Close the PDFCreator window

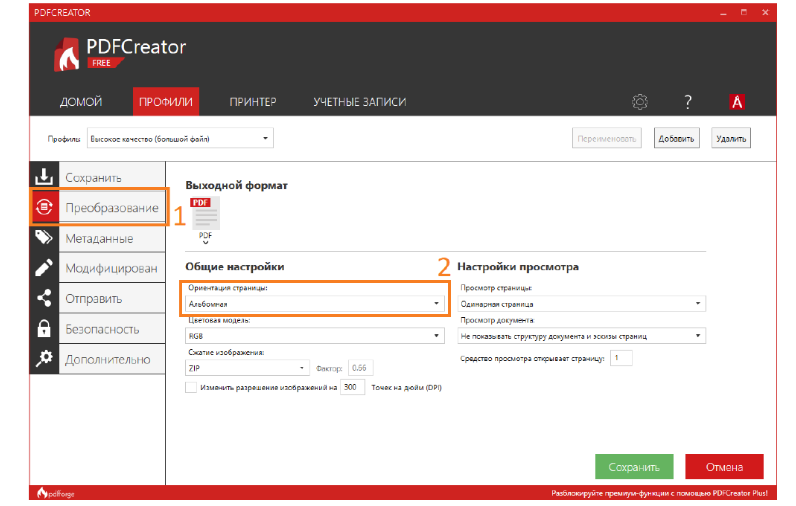click(766, 12)
